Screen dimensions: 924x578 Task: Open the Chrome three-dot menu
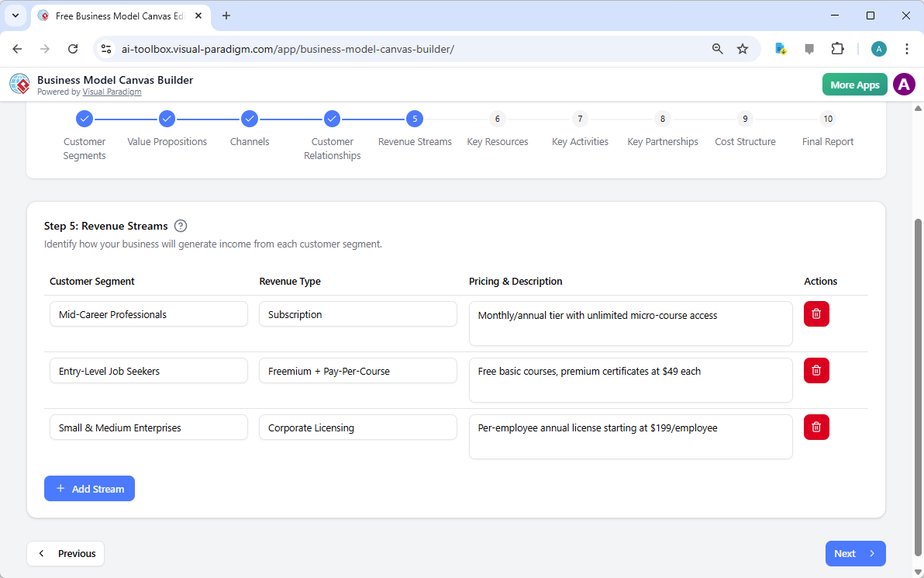coord(907,48)
